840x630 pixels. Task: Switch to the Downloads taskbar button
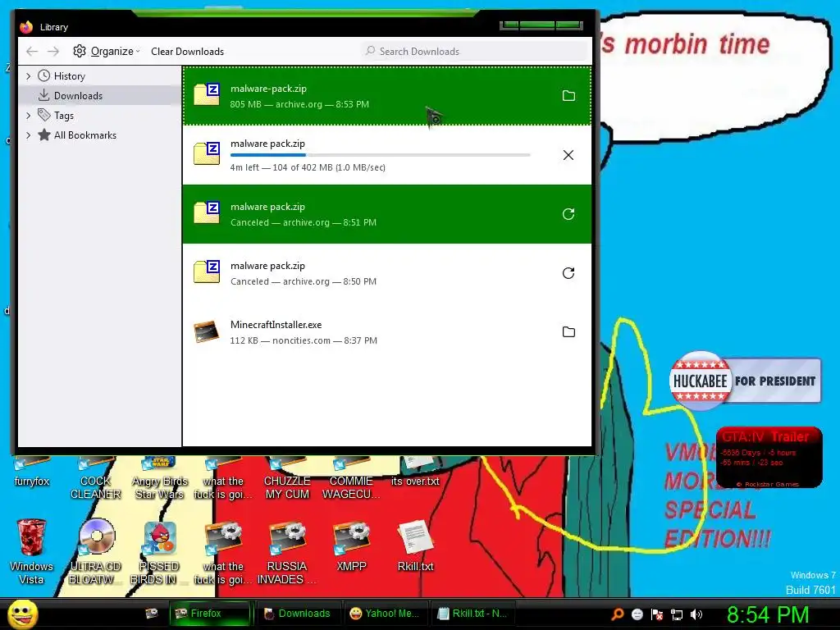(298, 614)
